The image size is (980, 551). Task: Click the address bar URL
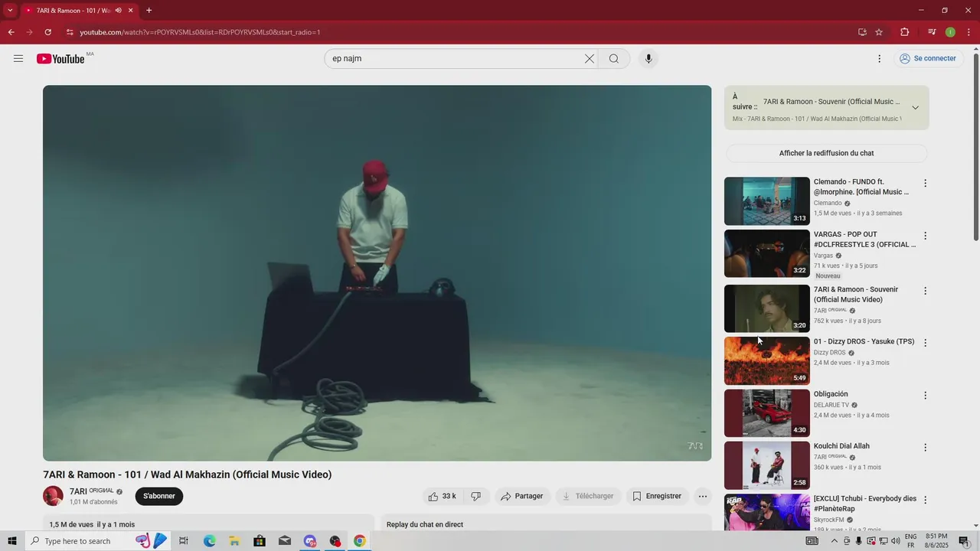(200, 32)
